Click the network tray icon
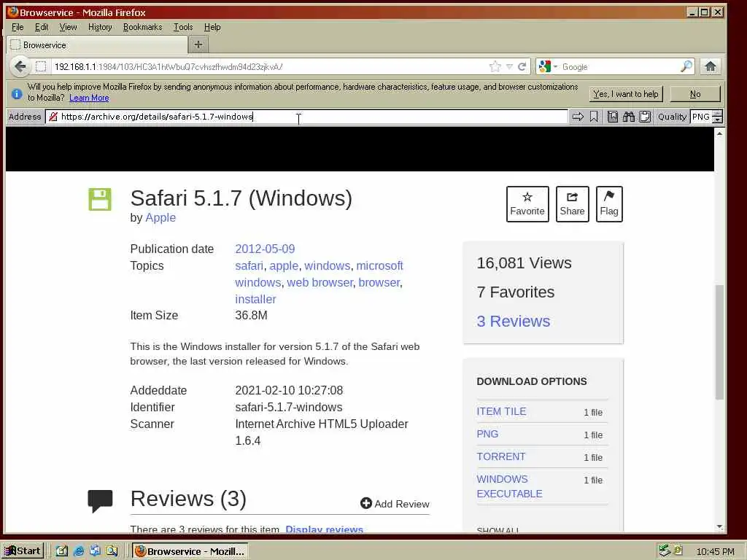The height and width of the screenshot is (560, 747). [664, 551]
